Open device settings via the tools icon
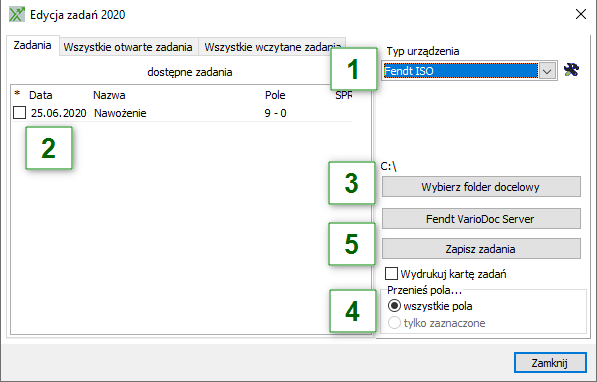 [571, 70]
